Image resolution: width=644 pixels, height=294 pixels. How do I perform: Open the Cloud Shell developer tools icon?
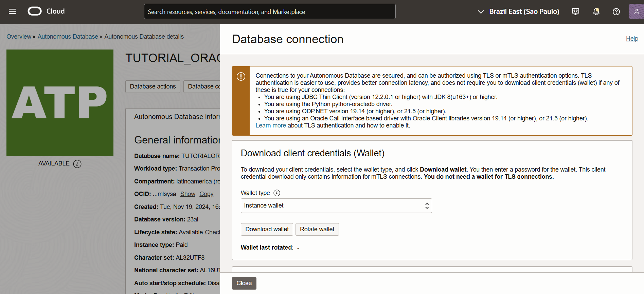575,12
